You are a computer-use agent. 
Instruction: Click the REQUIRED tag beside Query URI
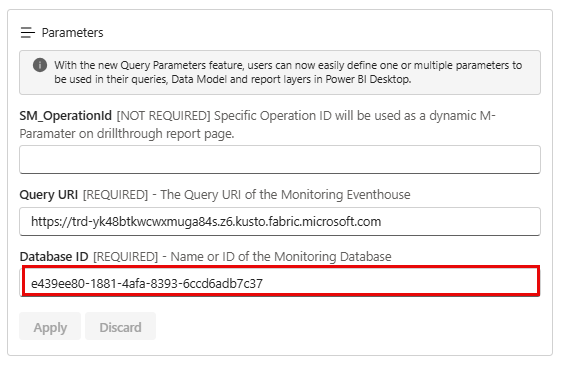pos(115,195)
